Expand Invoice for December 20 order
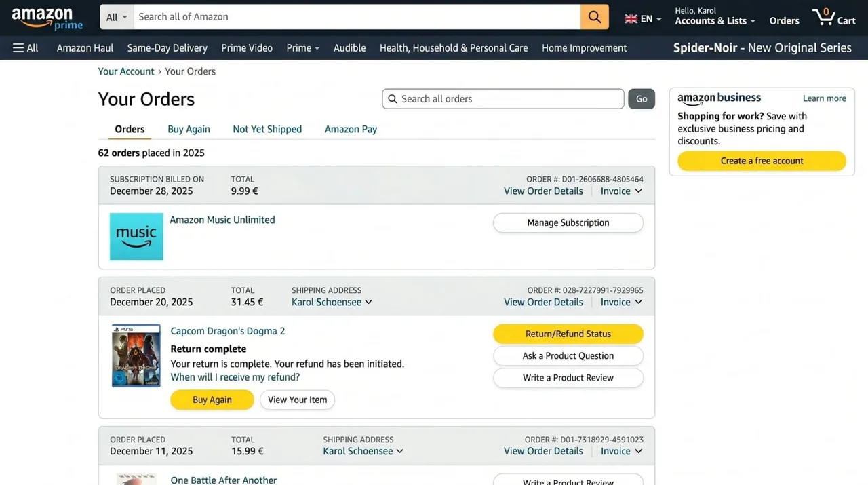Viewport: 868px width, 485px height. coord(621,303)
